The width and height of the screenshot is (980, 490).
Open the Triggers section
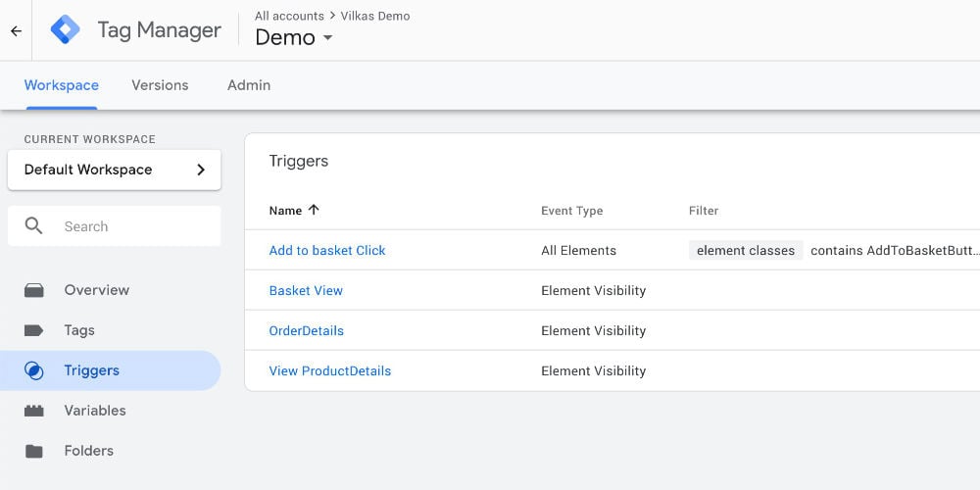tap(92, 370)
